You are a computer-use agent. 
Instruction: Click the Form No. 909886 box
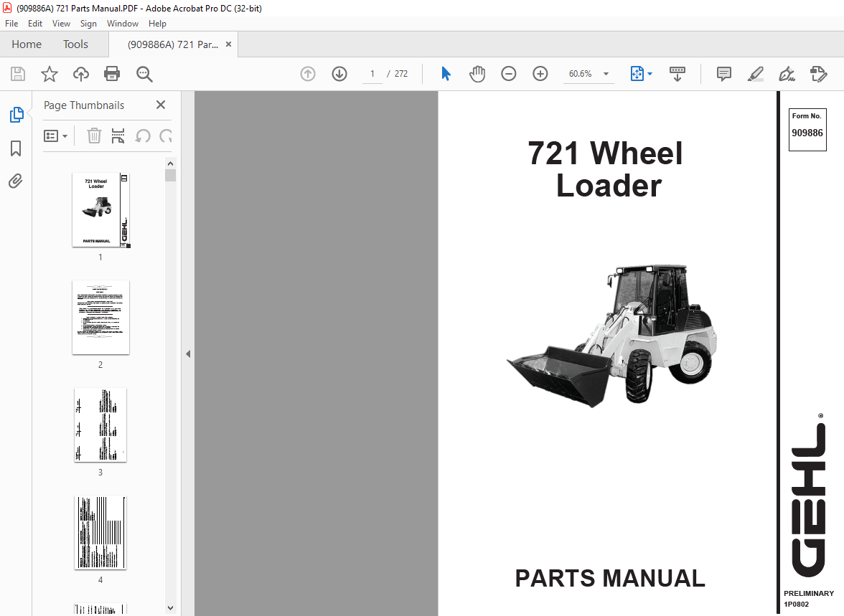coord(807,130)
